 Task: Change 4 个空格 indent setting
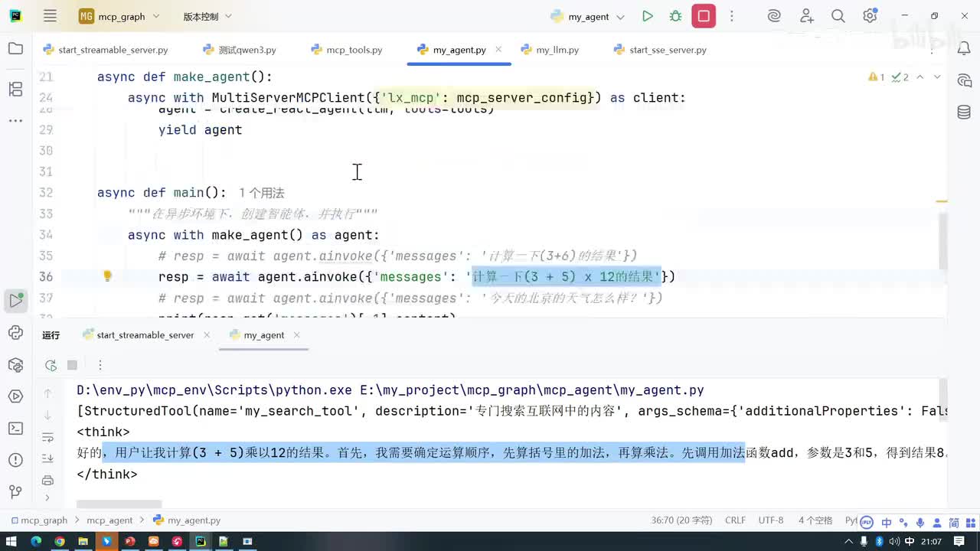(x=815, y=520)
